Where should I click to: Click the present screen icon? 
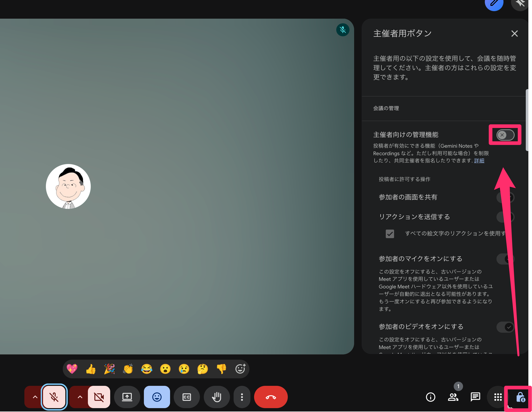pyautogui.click(x=127, y=397)
